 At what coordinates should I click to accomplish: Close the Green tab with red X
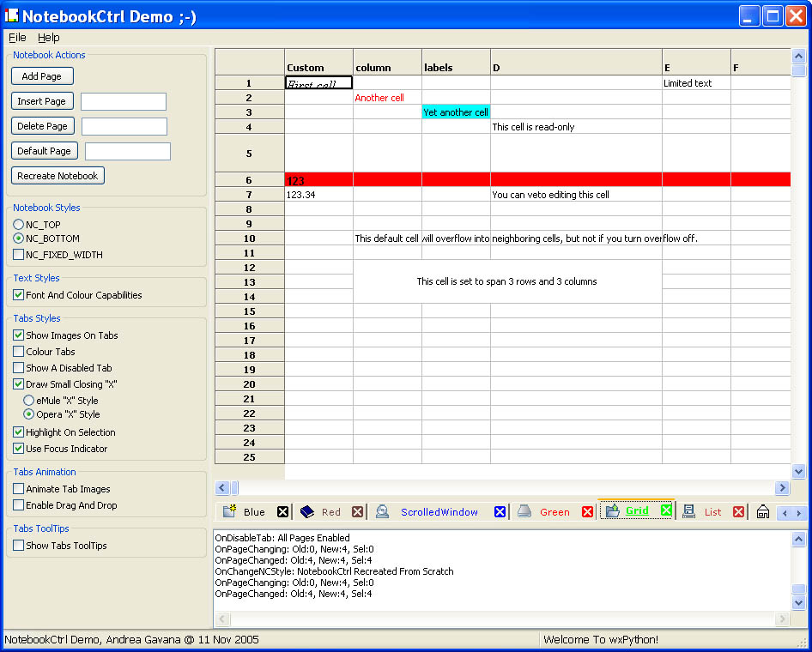click(587, 512)
